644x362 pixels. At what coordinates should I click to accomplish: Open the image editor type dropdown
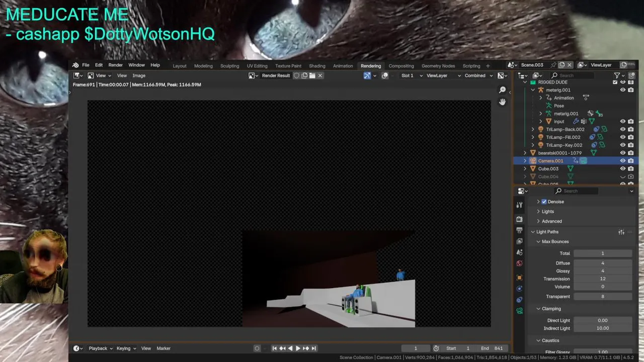pyautogui.click(x=77, y=75)
